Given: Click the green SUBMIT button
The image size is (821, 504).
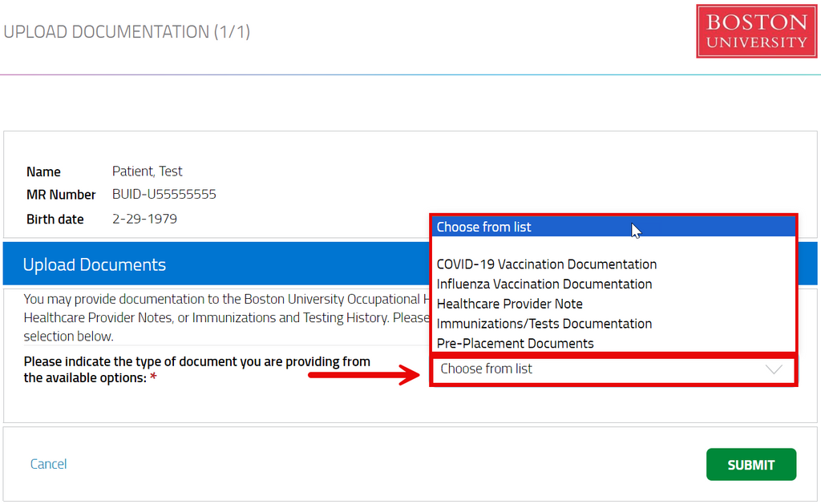Looking at the screenshot, I should [x=750, y=464].
